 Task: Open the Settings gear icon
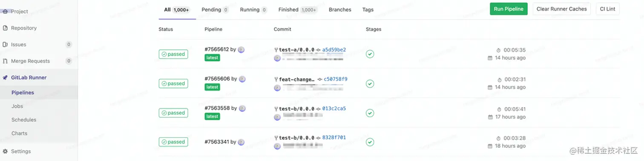[5, 151]
